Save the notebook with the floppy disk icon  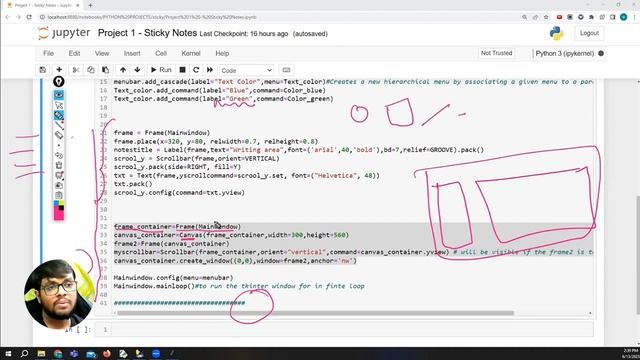[42, 70]
